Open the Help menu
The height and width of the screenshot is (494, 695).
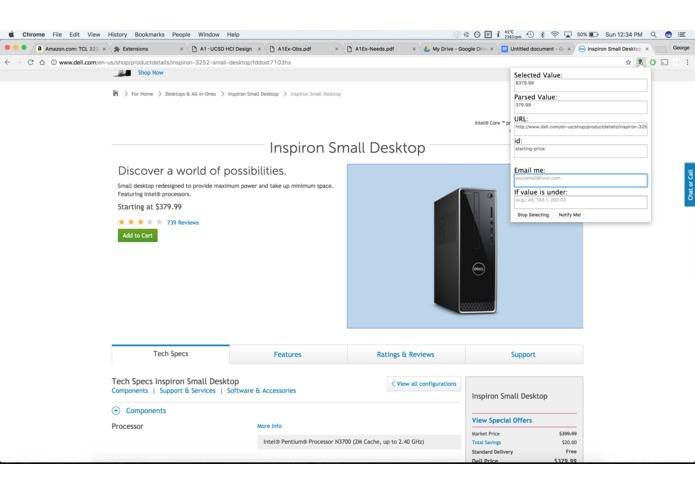[x=233, y=34]
